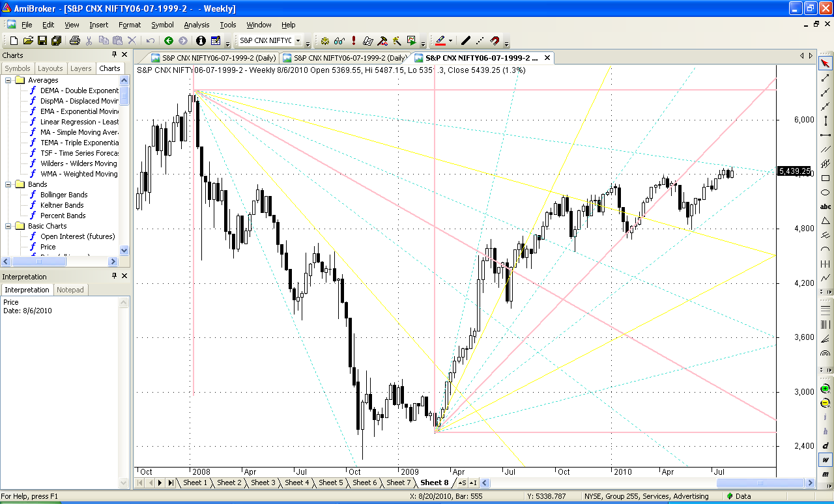Viewport: 834px width, 504px height.
Task: Click the New document icon
Action: [14, 40]
